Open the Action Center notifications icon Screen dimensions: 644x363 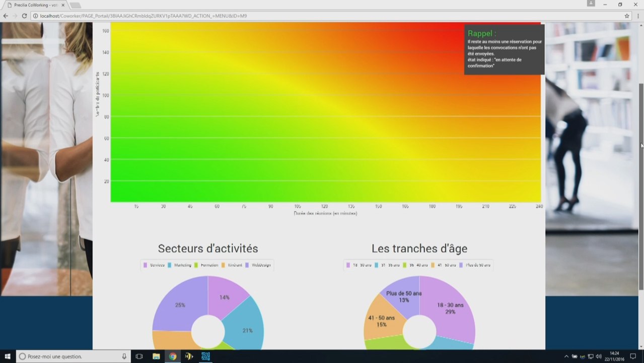tap(633, 356)
